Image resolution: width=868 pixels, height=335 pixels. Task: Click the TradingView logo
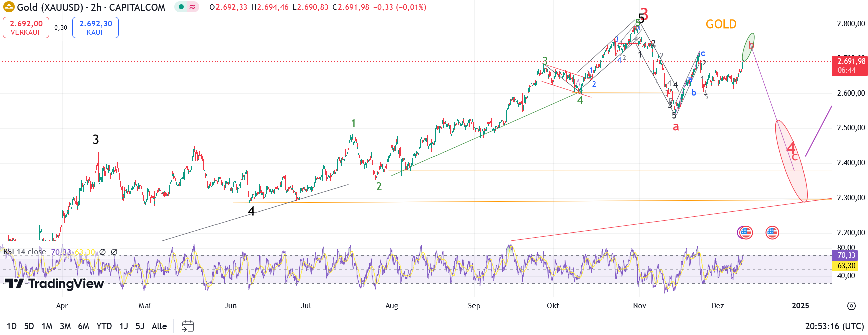coord(54,284)
